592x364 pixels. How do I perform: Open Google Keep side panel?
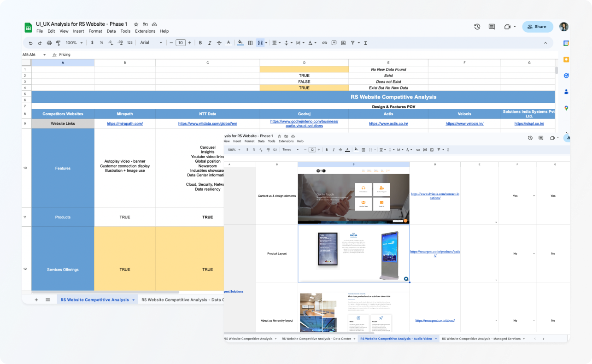566,59
